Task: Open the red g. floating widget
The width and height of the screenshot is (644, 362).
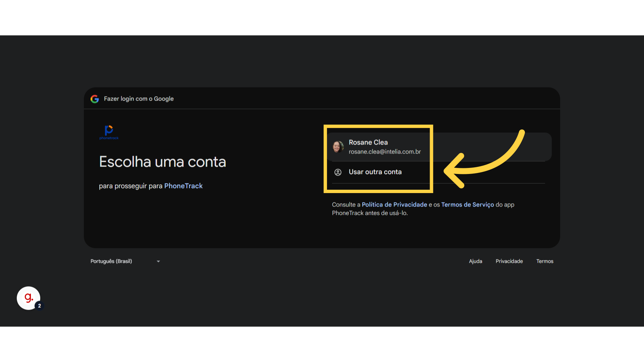Action: (x=29, y=298)
